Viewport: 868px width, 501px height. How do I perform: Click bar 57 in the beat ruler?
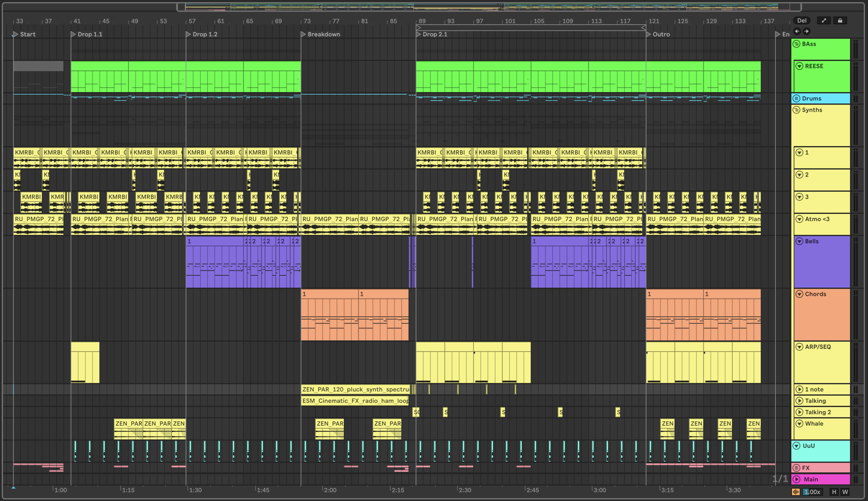(x=192, y=21)
